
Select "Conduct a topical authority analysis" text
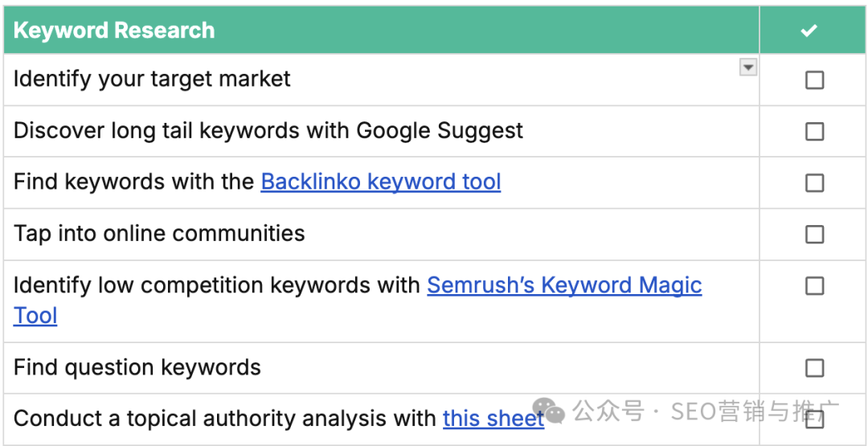tap(225, 419)
